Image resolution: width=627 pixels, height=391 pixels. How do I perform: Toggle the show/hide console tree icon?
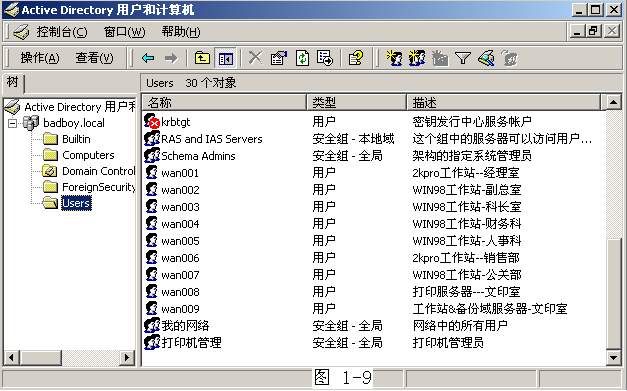point(226,59)
